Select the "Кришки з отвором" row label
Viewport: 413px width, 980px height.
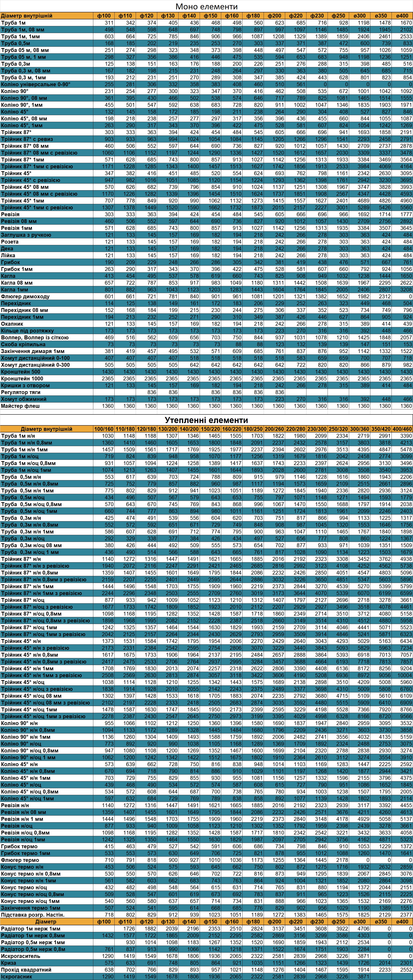(25, 385)
